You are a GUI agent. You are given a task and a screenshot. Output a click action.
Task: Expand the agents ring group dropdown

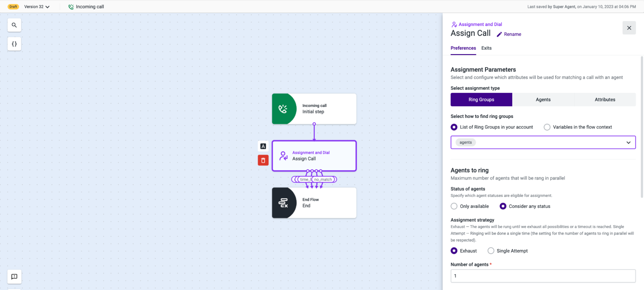628,142
